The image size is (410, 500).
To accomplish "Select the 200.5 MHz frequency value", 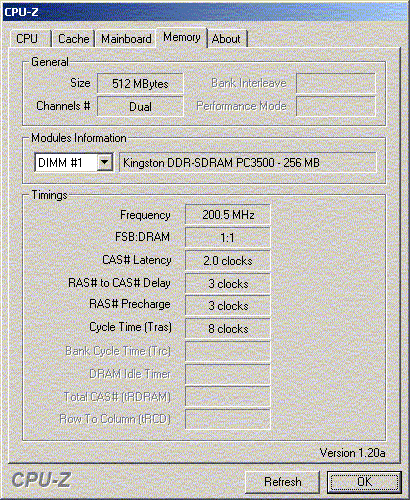I will (228, 215).
